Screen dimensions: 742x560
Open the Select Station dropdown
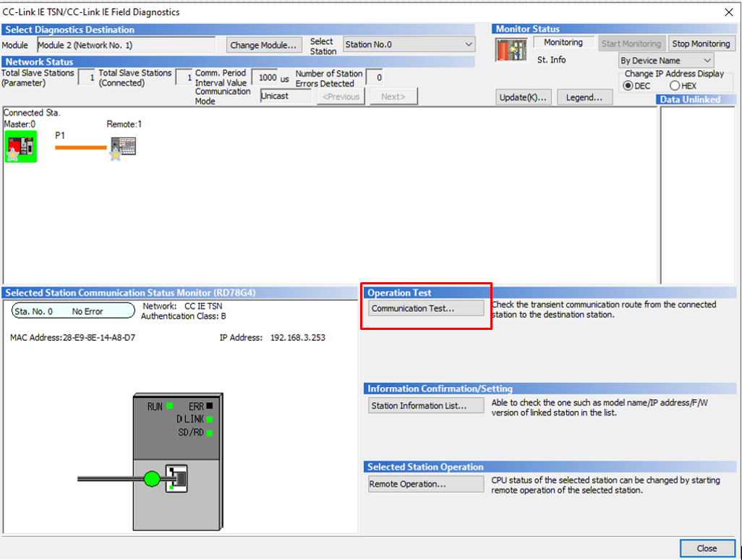409,45
